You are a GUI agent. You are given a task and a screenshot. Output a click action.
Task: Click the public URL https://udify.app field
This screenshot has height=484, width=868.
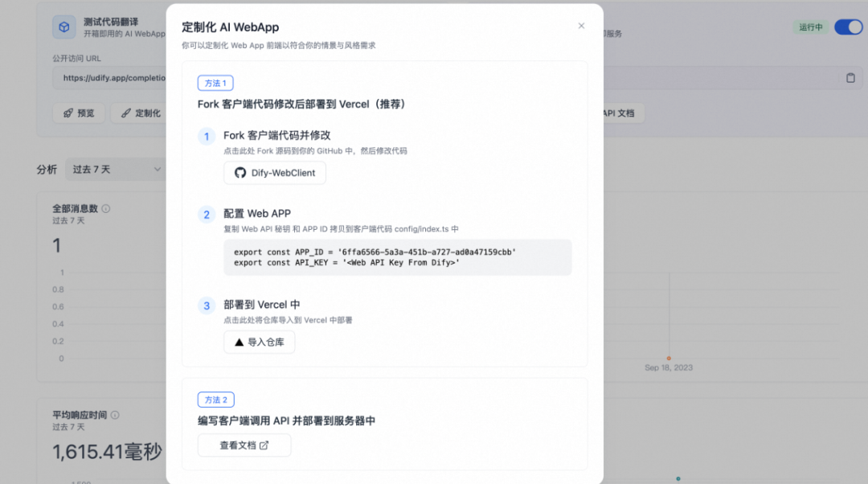pos(109,78)
